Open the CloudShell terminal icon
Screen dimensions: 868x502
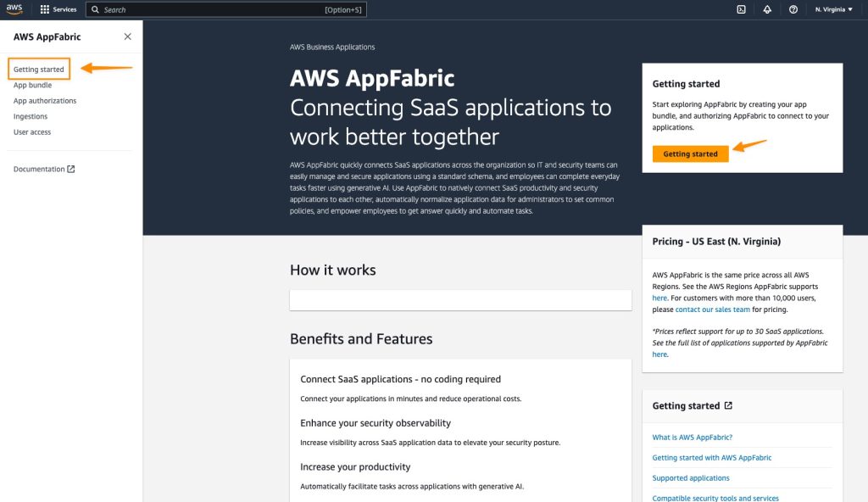[741, 9]
